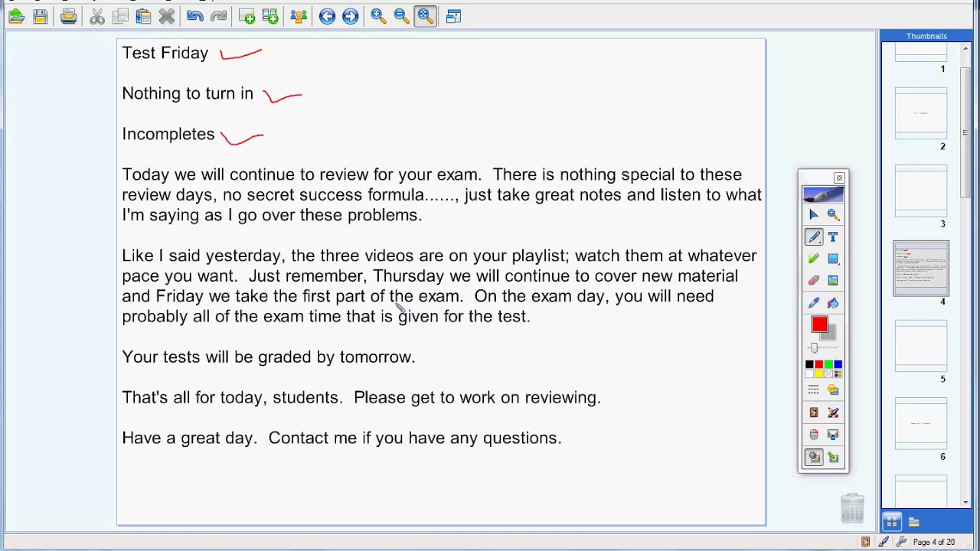
Task: Click the orange icon in status bar
Action: pos(865,542)
